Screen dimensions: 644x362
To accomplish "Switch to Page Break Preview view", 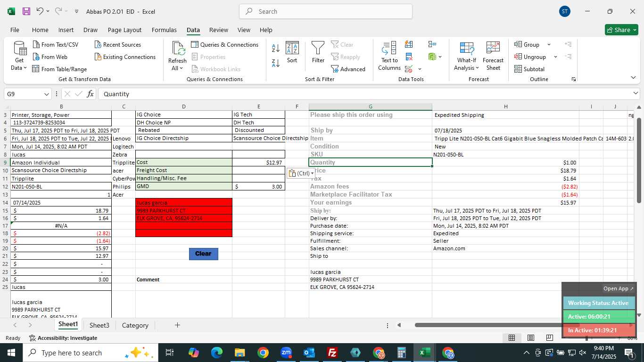I will (549, 337).
